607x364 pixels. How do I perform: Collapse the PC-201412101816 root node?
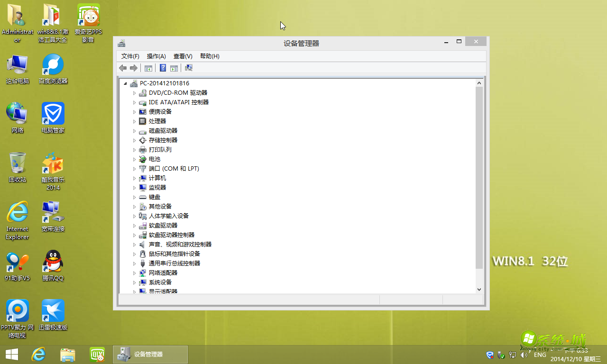pos(126,83)
